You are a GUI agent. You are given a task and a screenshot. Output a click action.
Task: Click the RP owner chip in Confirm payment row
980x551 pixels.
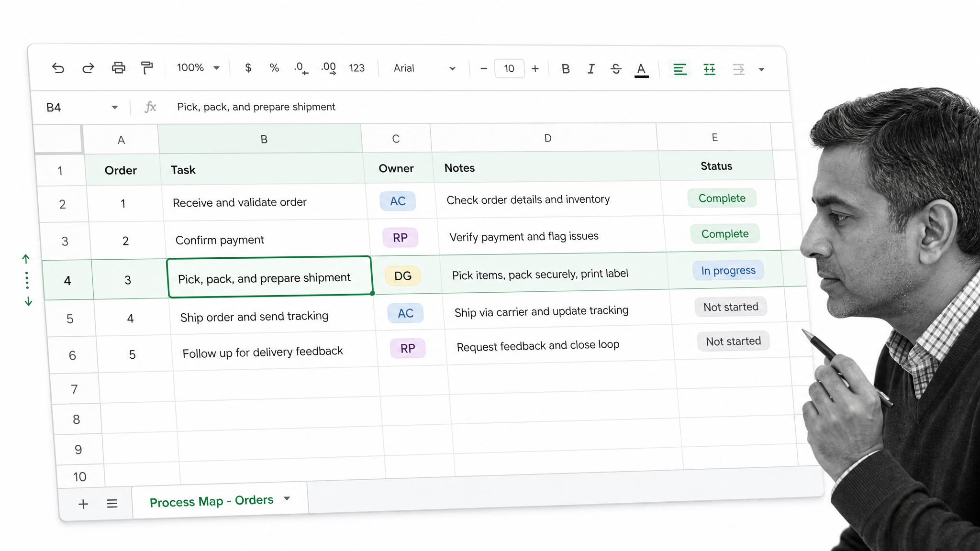point(400,238)
